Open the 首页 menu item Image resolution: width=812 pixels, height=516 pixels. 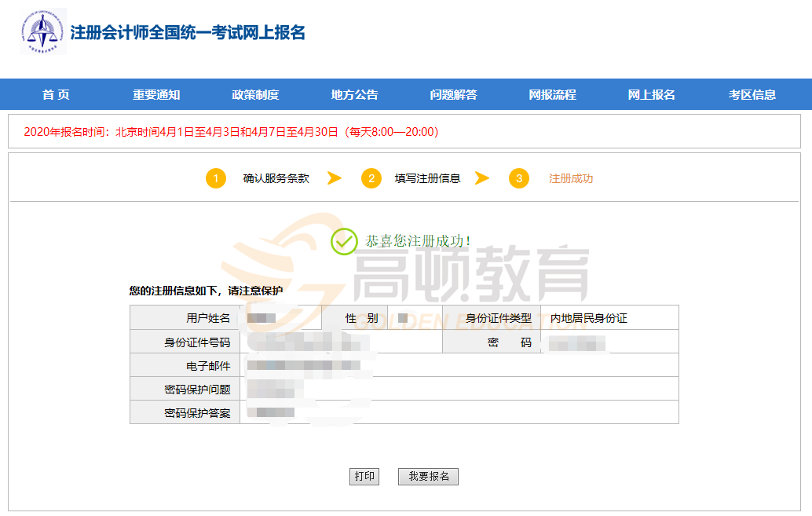tap(56, 94)
